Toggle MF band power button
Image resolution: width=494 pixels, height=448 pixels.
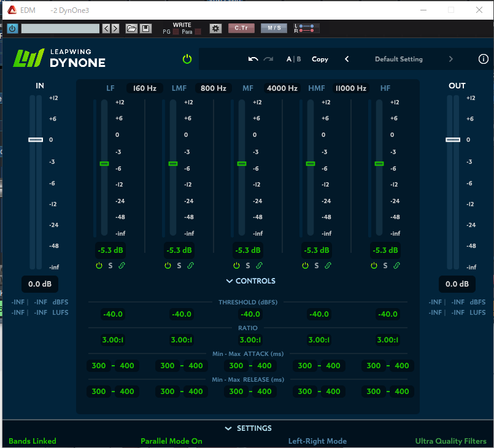(236, 266)
